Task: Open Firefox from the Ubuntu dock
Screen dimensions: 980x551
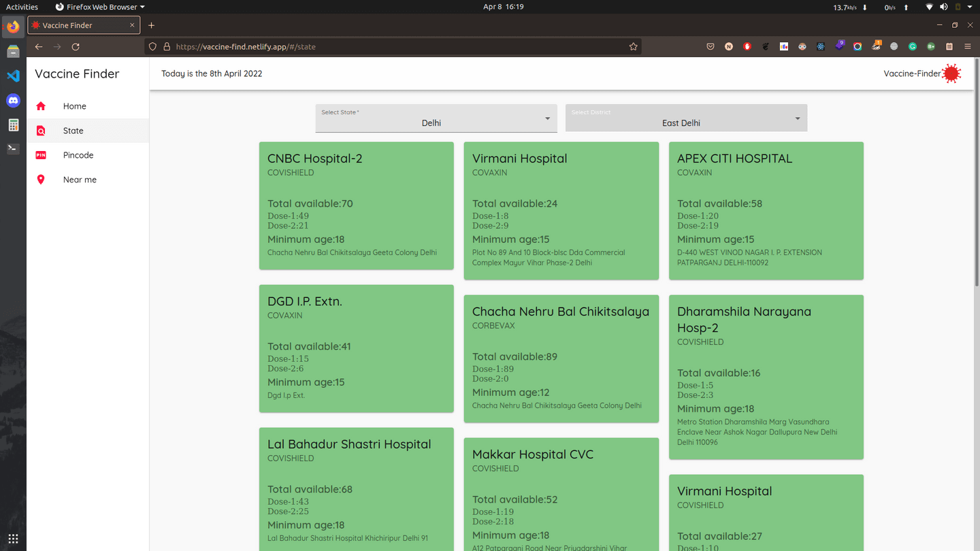Action: tap(13, 27)
